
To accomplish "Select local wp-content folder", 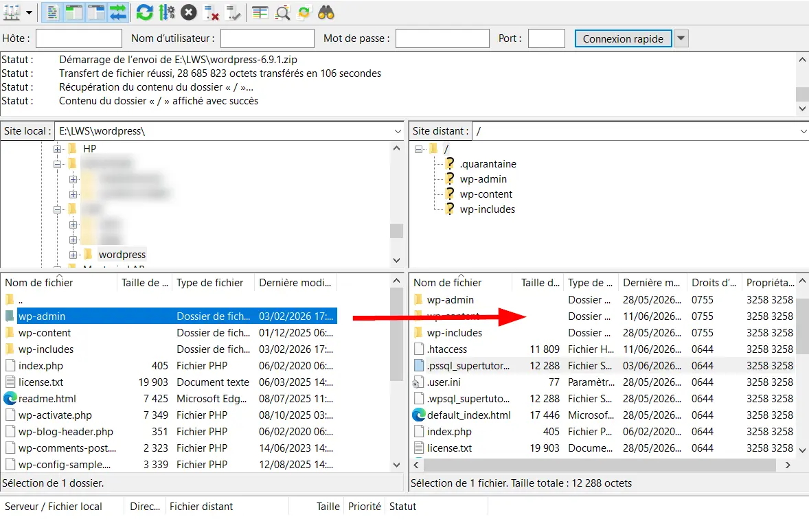I will point(45,333).
